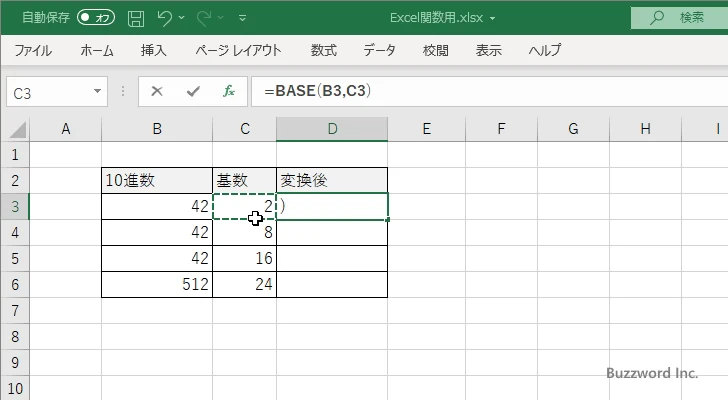Open Customize Quick Access Toolbar dropdown
The width and height of the screenshot is (728, 400).
(242, 18)
